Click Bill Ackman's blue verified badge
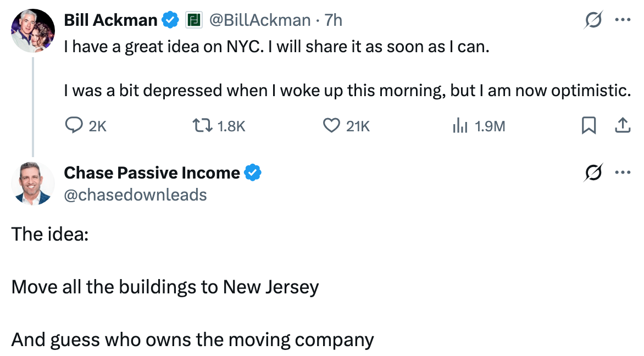Image resolution: width=644 pixels, height=356 pixels. click(170, 20)
